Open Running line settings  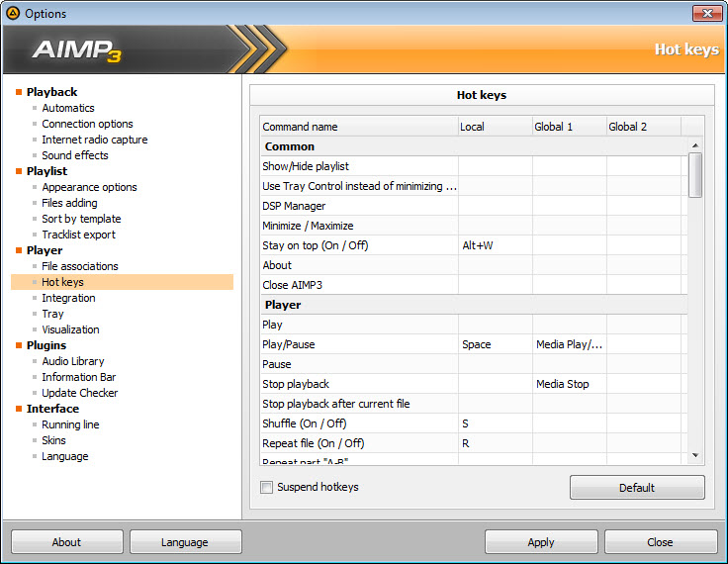coord(70,424)
